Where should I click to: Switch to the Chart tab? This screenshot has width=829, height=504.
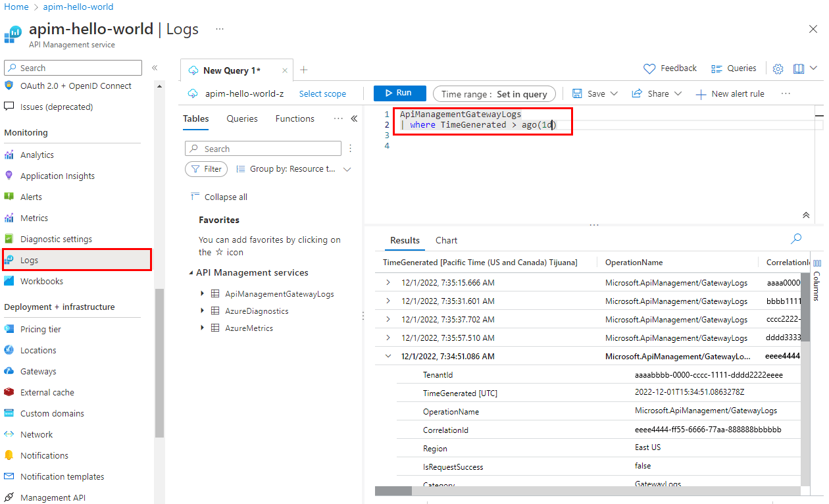click(446, 239)
